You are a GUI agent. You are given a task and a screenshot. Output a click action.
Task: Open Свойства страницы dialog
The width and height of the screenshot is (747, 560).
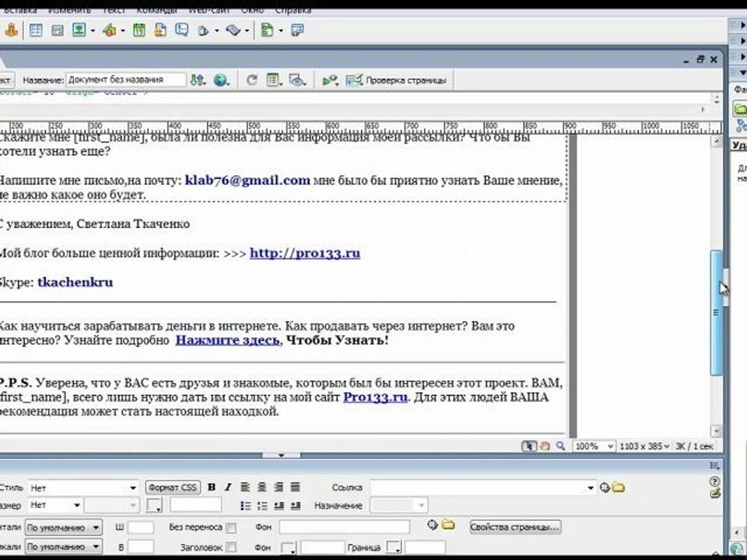pyautogui.click(x=515, y=527)
